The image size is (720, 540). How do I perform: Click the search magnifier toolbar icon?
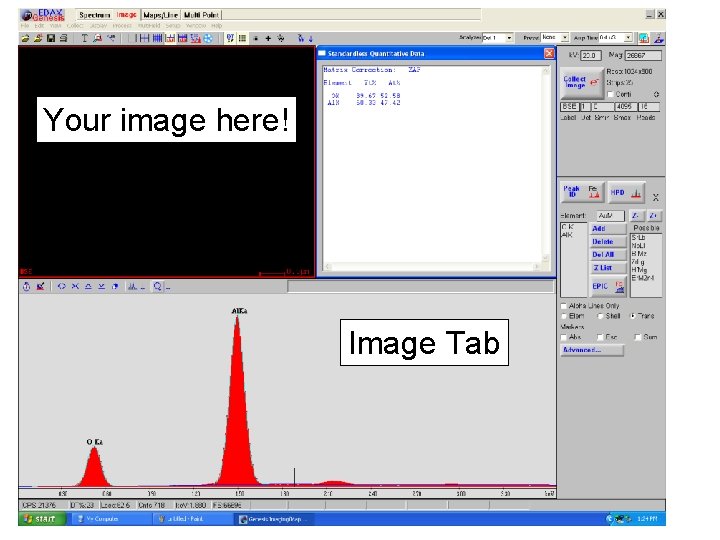coord(97,39)
